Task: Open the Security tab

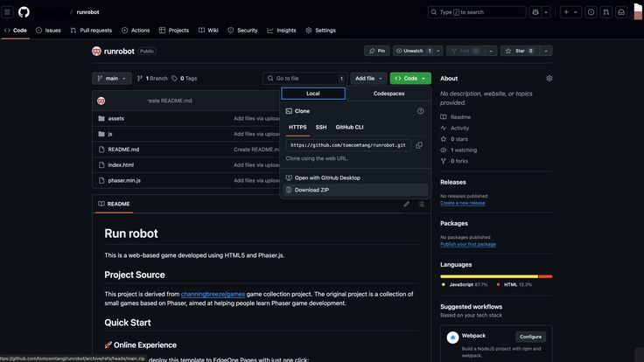Action: [x=242, y=31]
